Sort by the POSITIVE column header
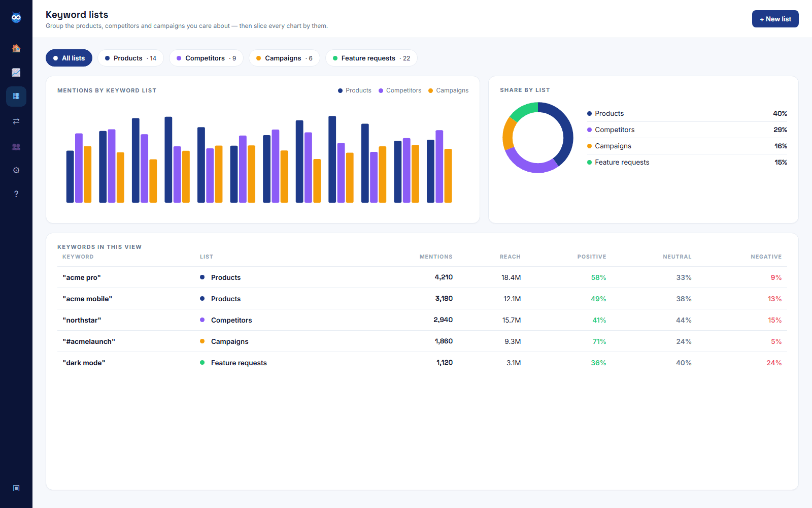This screenshot has width=812, height=508. [592, 257]
